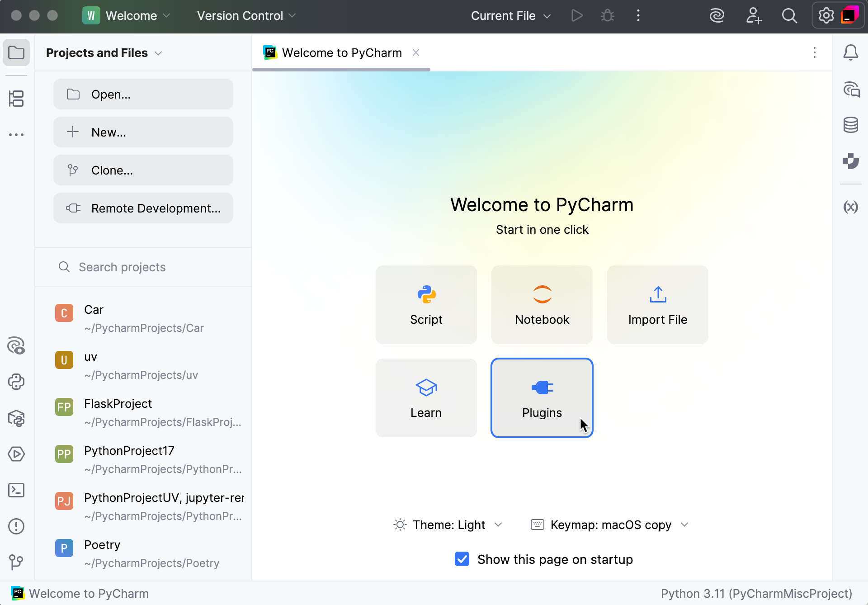The width and height of the screenshot is (868, 605).
Task: Create a new project via New... button
Action: pos(143,132)
